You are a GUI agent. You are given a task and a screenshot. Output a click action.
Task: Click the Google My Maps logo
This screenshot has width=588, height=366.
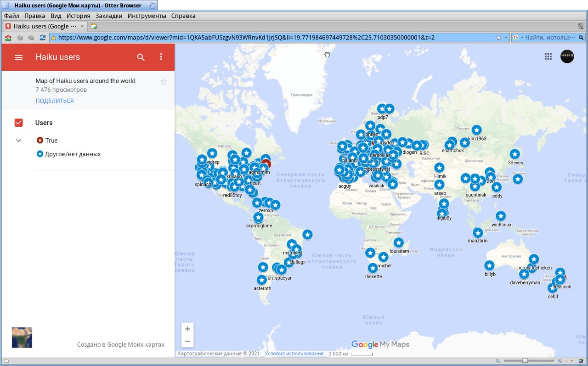[380, 344]
